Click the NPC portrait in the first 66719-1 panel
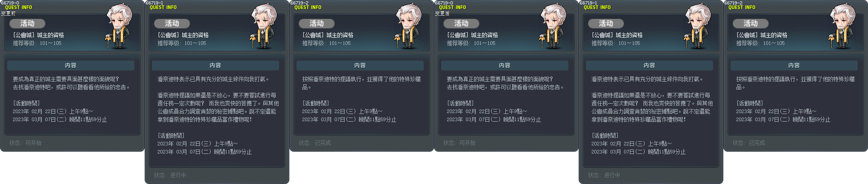Screen dimensions: 868x184 (x=264, y=27)
